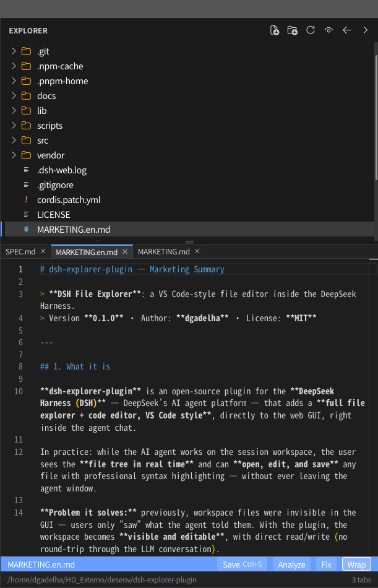Toggle the Wrap button
This screenshot has height=588, width=378.
coord(356,564)
